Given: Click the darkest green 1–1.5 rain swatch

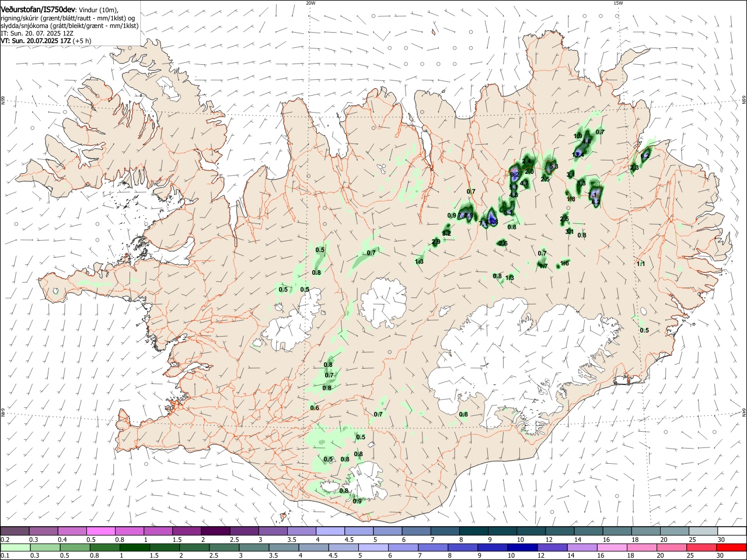Looking at the screenshot, I should pos(135,547).
